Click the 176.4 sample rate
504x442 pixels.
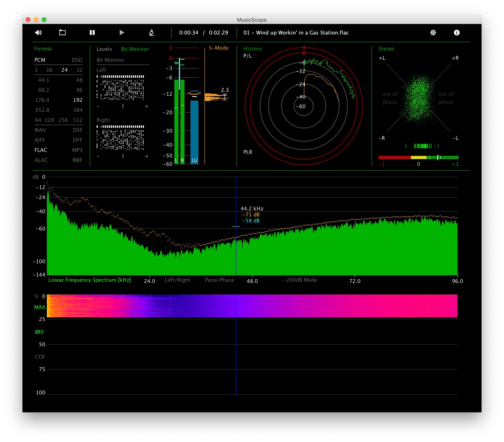42,100
